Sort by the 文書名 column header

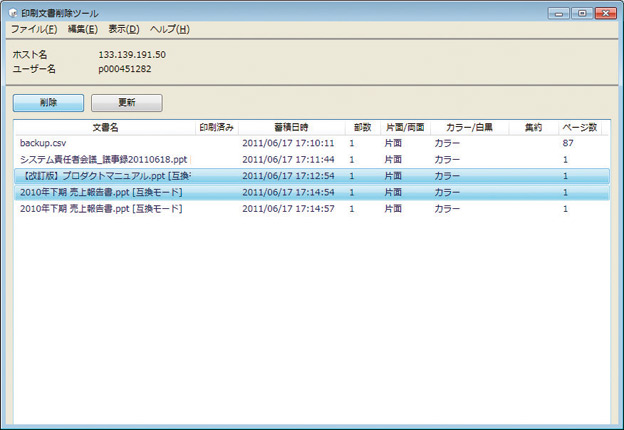105,128
